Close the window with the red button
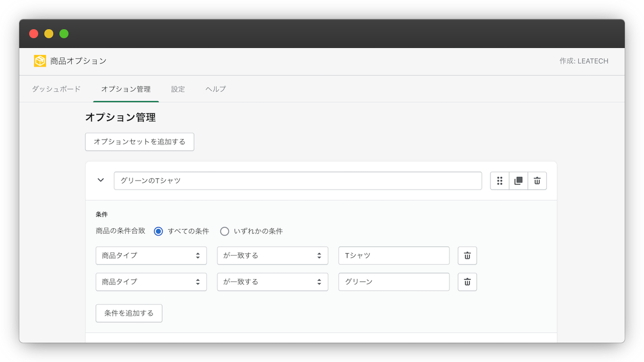The image size is (644, 362). [x=34, y=34]
